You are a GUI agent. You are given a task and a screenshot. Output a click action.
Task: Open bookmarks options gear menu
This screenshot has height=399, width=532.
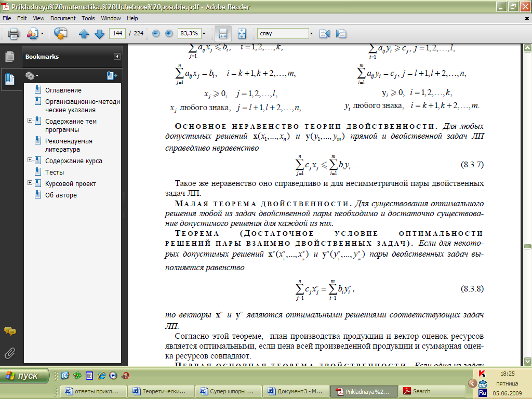pyautogui.click(x=32, y=76)
